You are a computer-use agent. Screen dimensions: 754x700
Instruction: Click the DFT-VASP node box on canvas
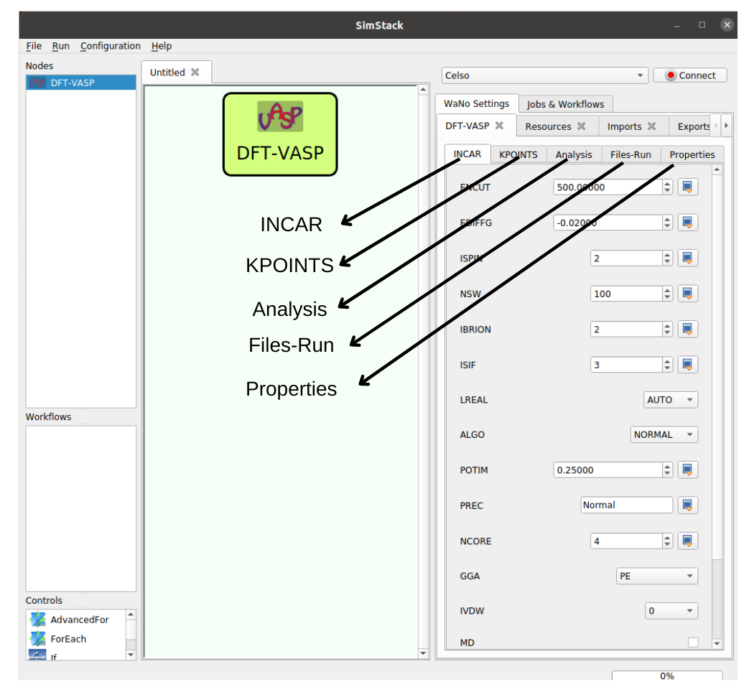coord(280,134)
